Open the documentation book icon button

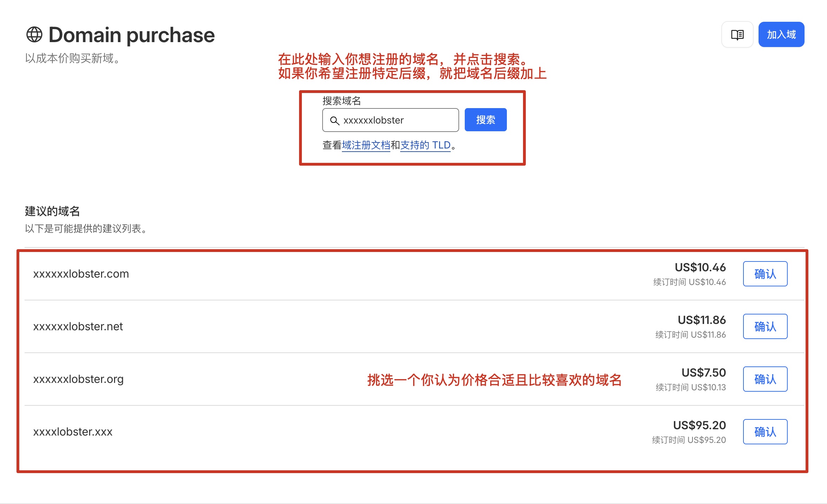pyautogui.click(x=737, y=34)
